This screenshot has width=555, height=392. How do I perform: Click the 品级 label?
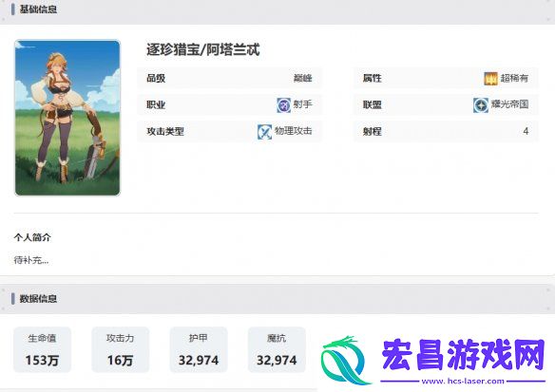[x=156, y=78]
